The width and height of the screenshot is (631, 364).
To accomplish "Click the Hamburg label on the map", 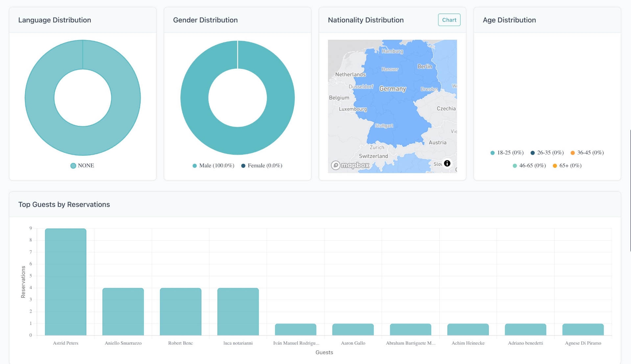I will pyautogui.click(x=392, y=51).
